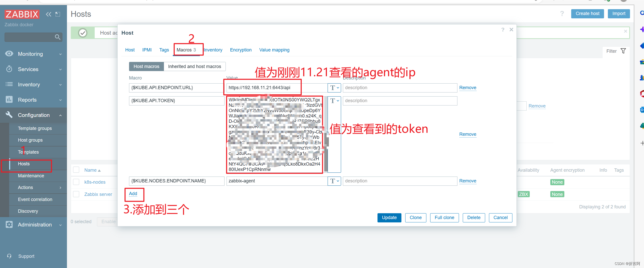
Task: Click the Cancel button
Action: pos(500,218)
